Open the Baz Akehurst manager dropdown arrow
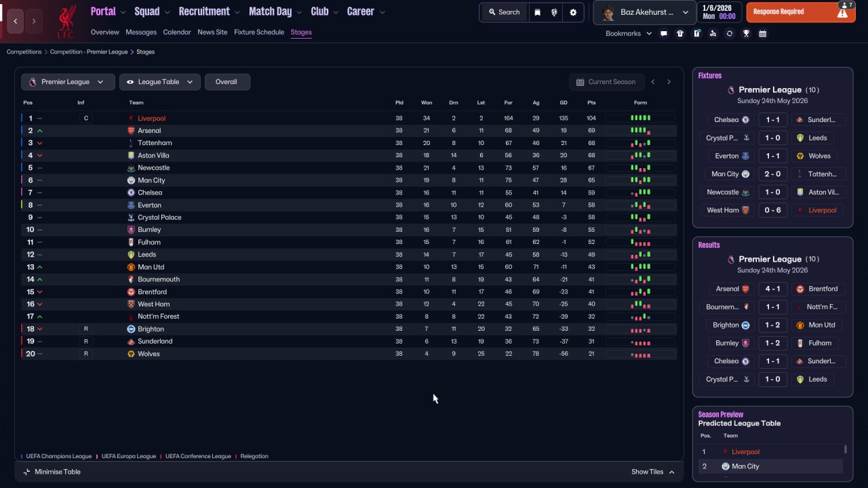868x488 pixels. [x=686, y=12]
